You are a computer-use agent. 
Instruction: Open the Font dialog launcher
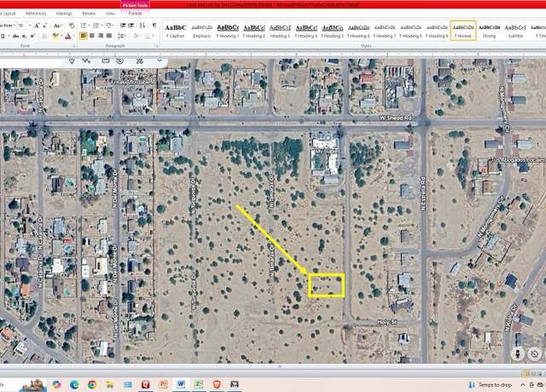click(74, 46)
